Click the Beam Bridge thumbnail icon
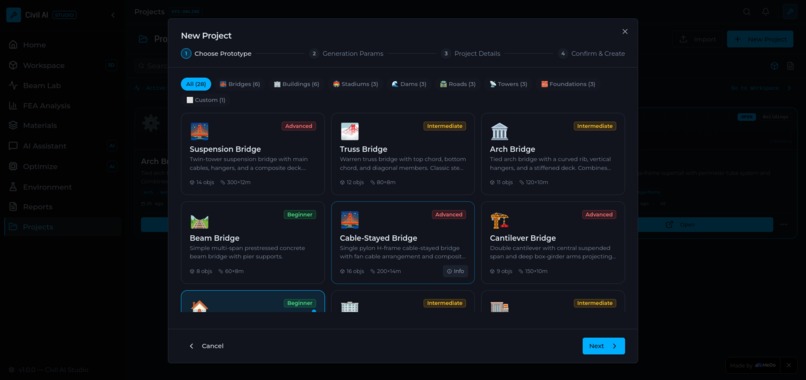The image size is (806, 380). pyautogui.click(x=199, y=221)
